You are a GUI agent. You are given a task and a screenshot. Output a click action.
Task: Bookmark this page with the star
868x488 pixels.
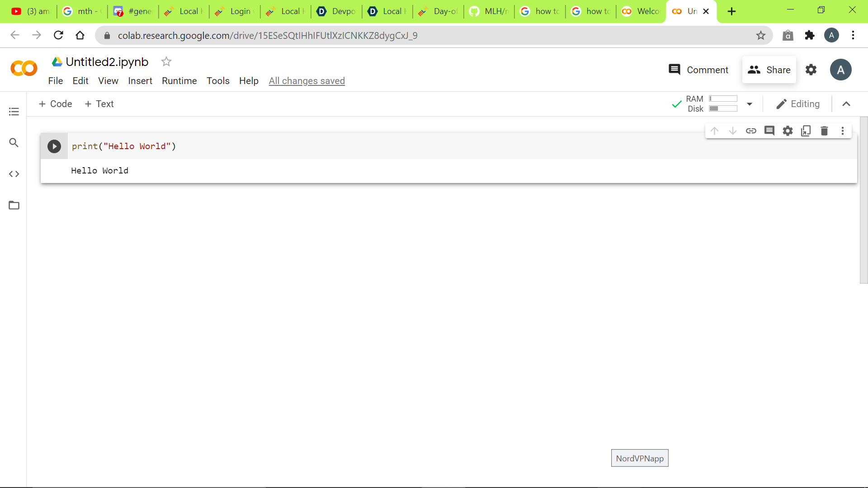(761, 35)
